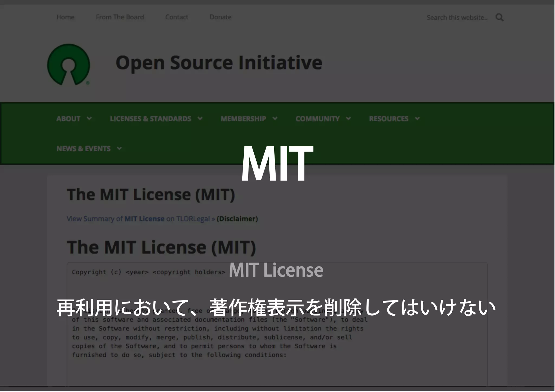
Task: Open the Contact link
Action: (x=177, y=17)
